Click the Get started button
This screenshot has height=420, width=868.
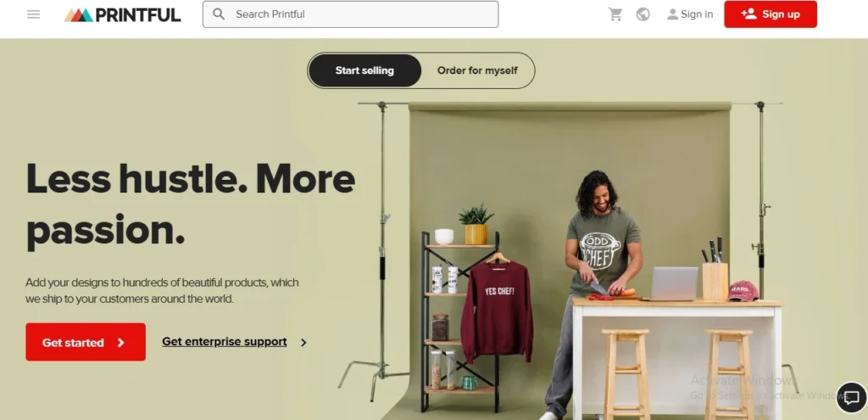pyautogui.click(x=86, y=342)
